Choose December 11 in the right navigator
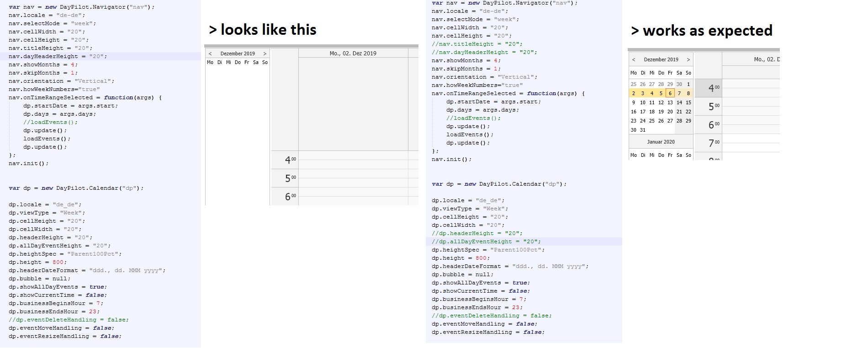The height and width of the screenshot is (348, 868). 652,102
